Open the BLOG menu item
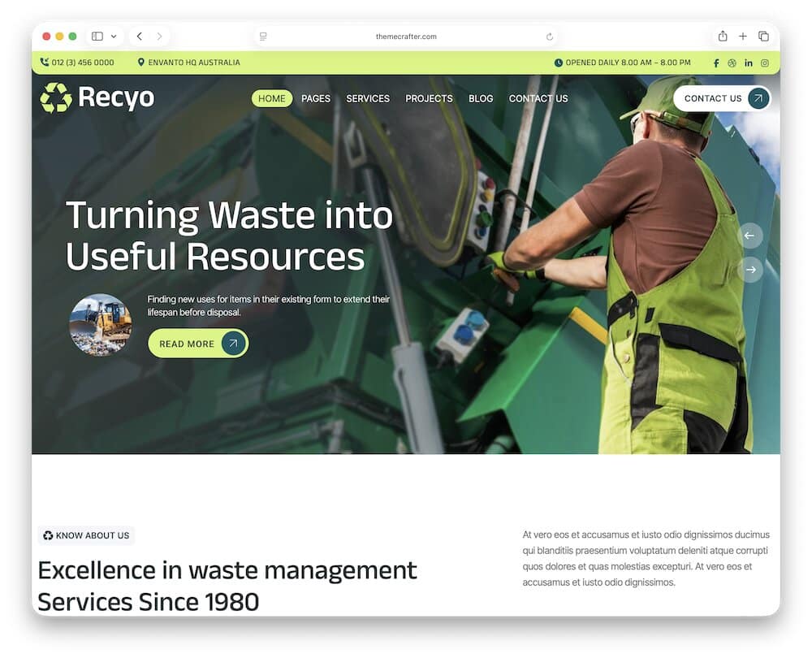This screenshot has height=658, width=812. [481, 98]
